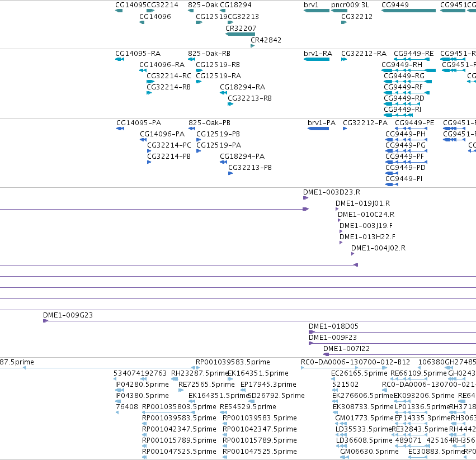Image resolution: width=476 pixels, height=460 pixels.
Task: Click transcript CG32213-RB label
Action: pos(249,98)
